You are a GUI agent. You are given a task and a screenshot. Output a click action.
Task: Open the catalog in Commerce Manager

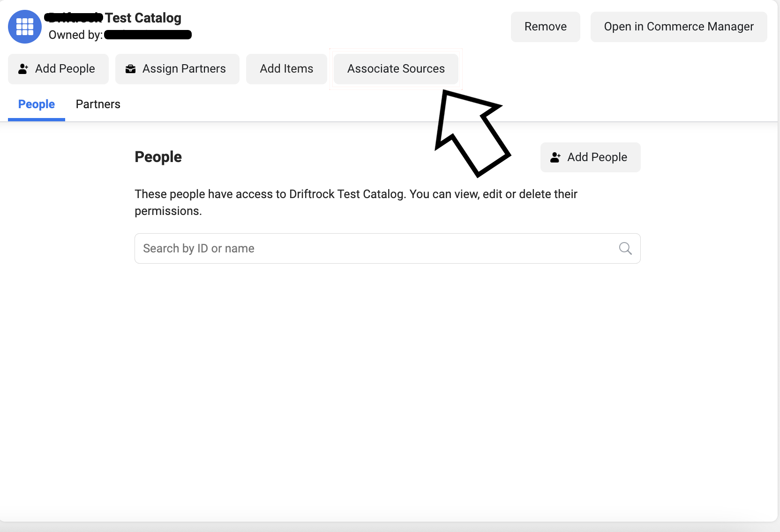click(x=678, y=27)
